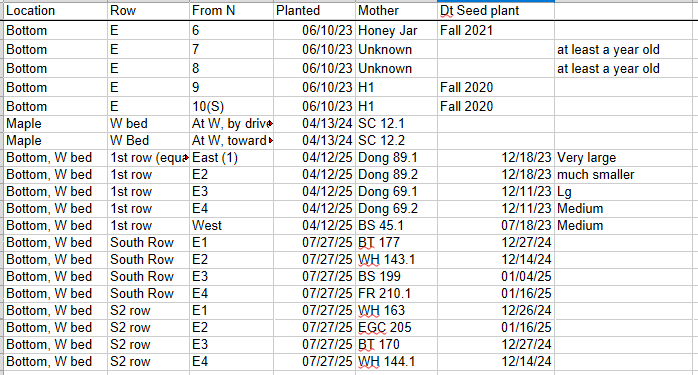Click the overflow arrow on 'At W, toward' cell
This screenshot has width=698, height=375.
271,141
